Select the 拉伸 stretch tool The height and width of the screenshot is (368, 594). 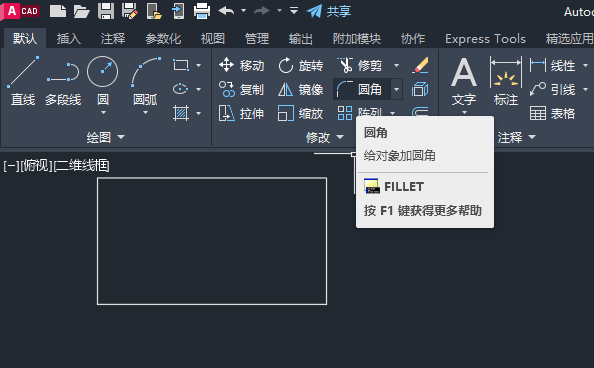[x=242, y=113]
